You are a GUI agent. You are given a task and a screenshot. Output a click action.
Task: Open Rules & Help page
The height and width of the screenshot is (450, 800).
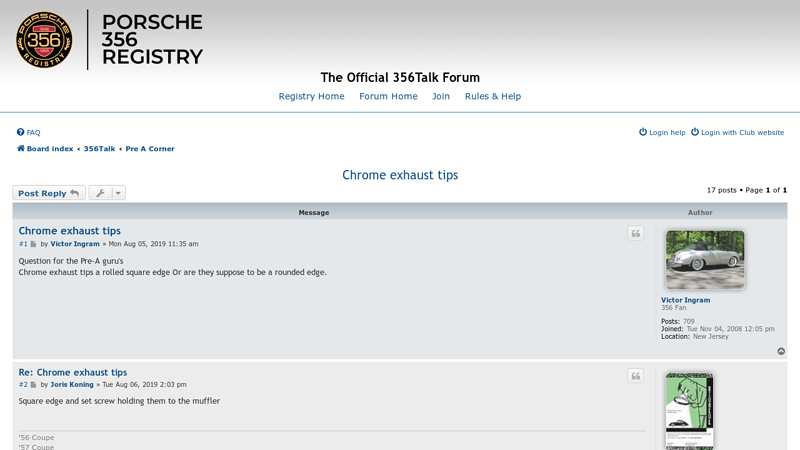tap(492, 97)
